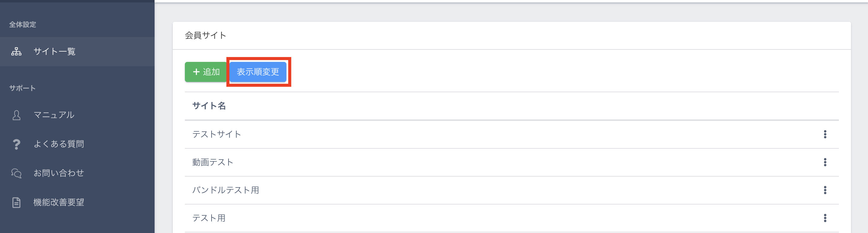Click the FAQ question mark icon
The height and width of the screenshot is (233, 868).
tap(16, 144)
